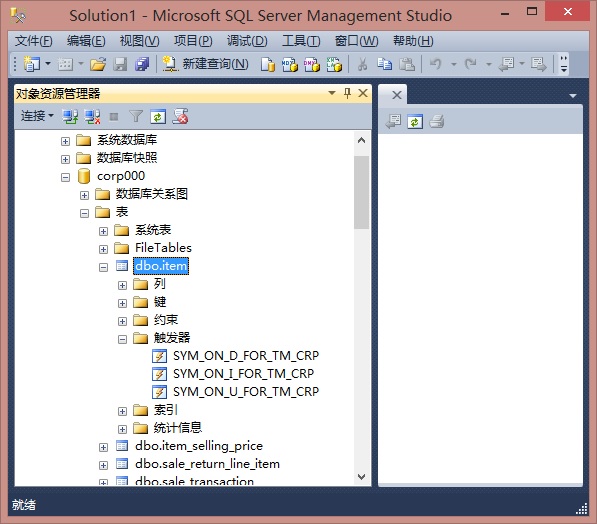Click the Save floppy disk icon
This screenshot has width=597, height=524.
pyautogui.click(x=120, y=64)
